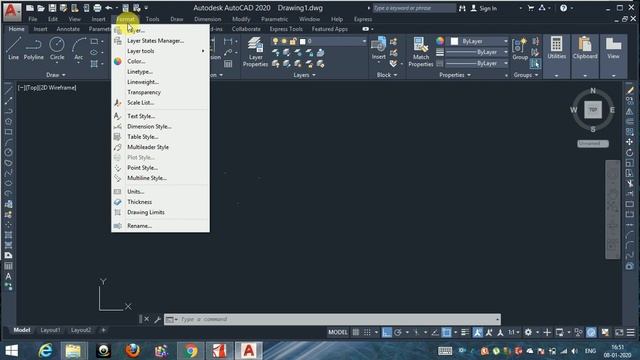Select the Line tool in ribbon
The width and height of the screenshot is (640, 360).
(x=13, y=48)
